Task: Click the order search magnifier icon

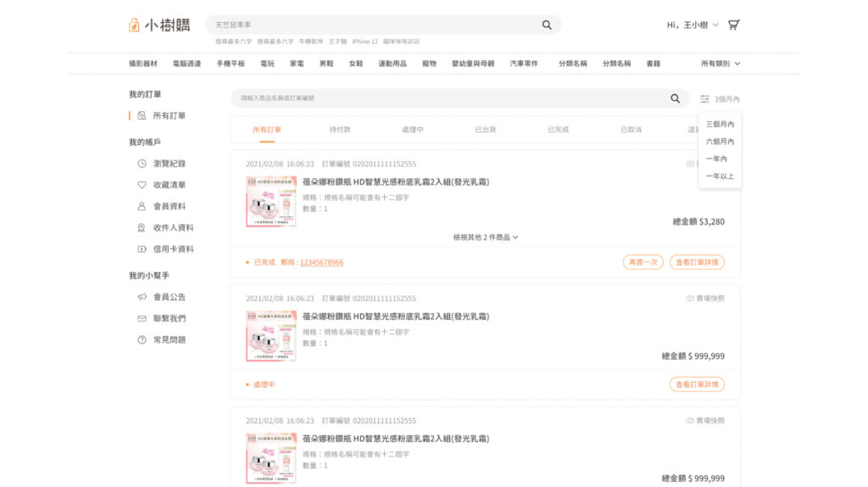Action: click(x=675, y=98)
